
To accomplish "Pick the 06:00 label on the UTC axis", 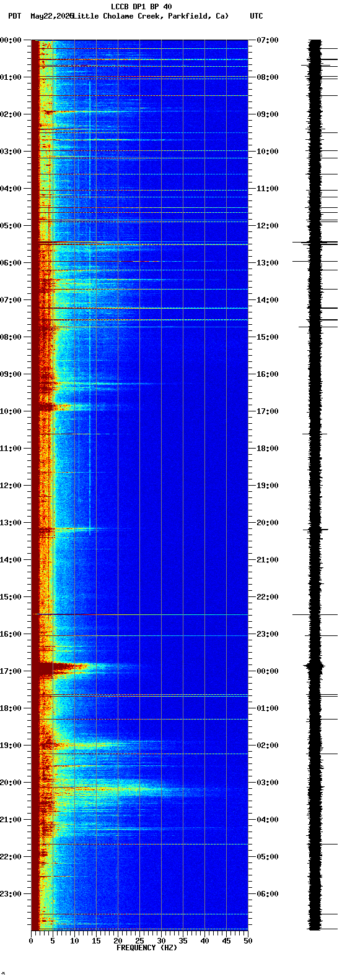I will (268, 894).
